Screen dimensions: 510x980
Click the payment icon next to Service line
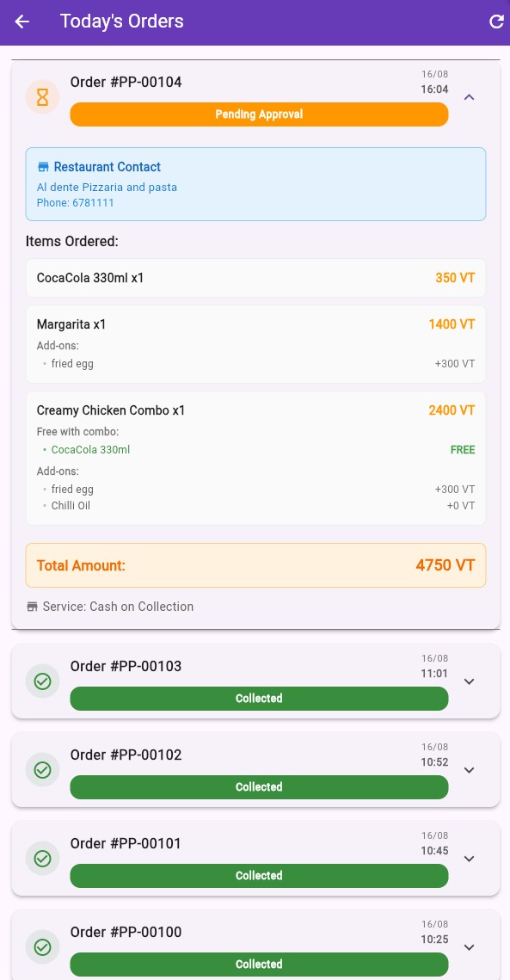[x=32, y=606]
